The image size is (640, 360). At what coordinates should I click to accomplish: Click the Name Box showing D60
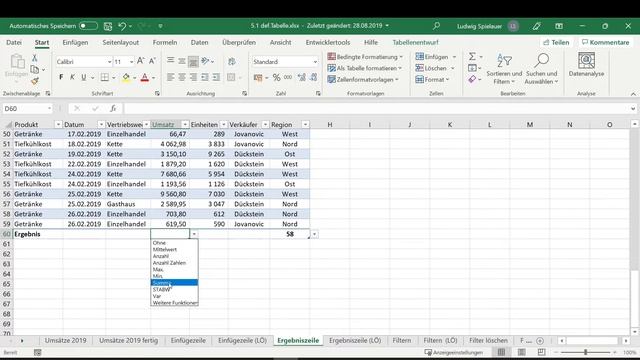point(27,109)
